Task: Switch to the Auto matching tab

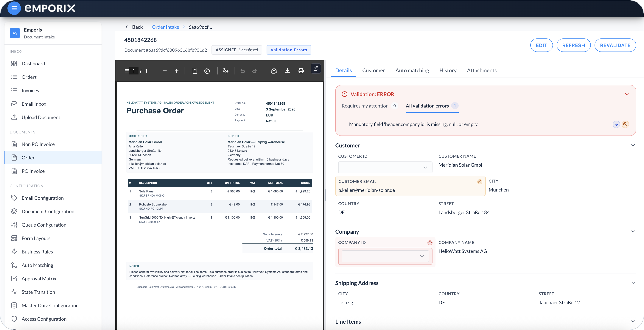Action: 412,71
